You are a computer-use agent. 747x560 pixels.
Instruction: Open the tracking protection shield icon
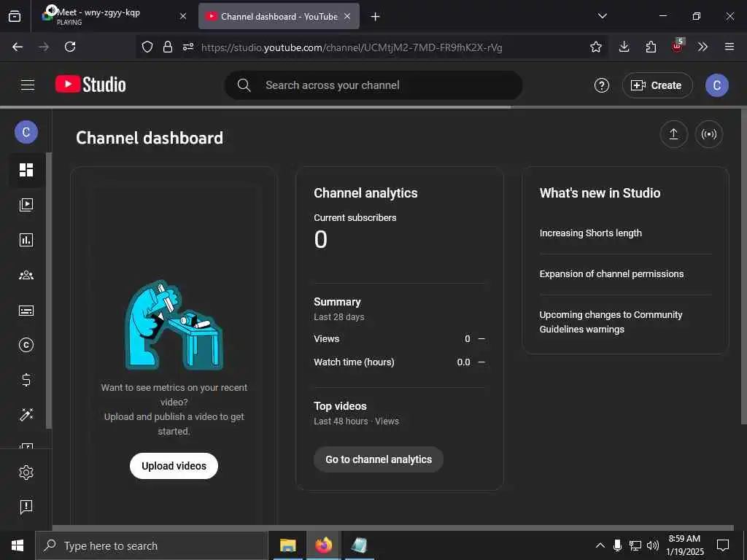click(147, 47)
